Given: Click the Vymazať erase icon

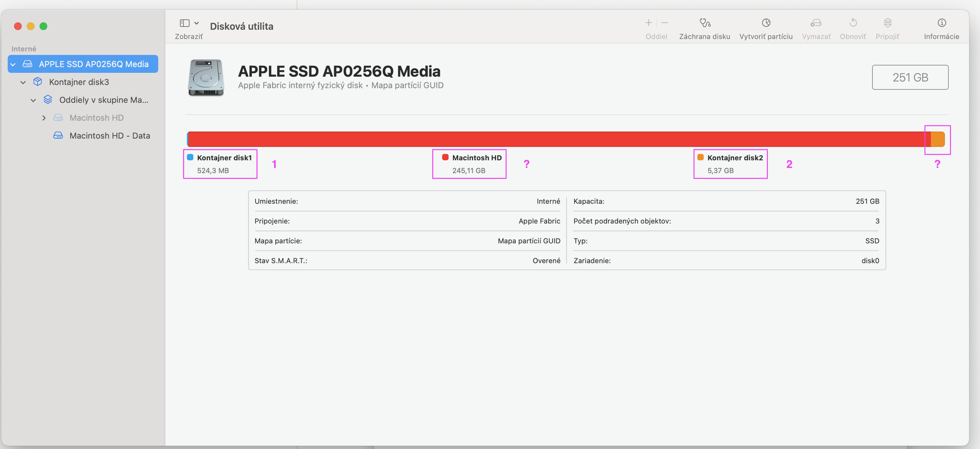Looking at the screenshot, I should point(816,23).
